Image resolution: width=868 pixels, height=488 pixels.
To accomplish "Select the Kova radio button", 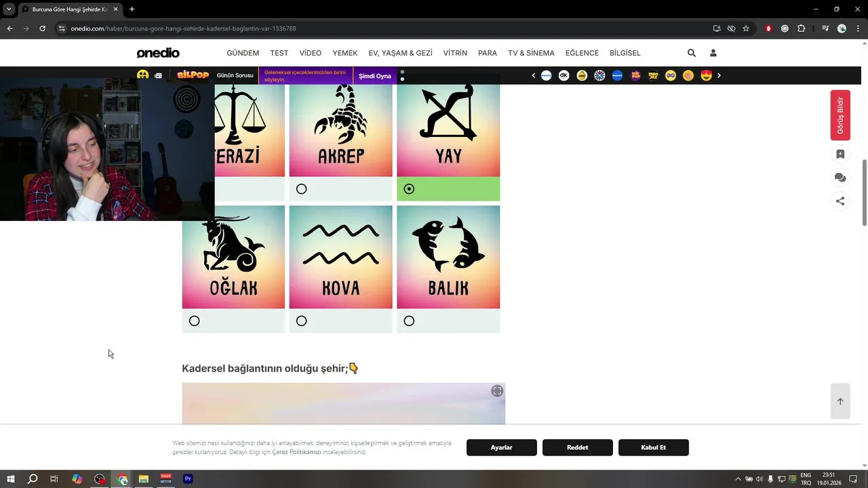I will coord(302,321).
